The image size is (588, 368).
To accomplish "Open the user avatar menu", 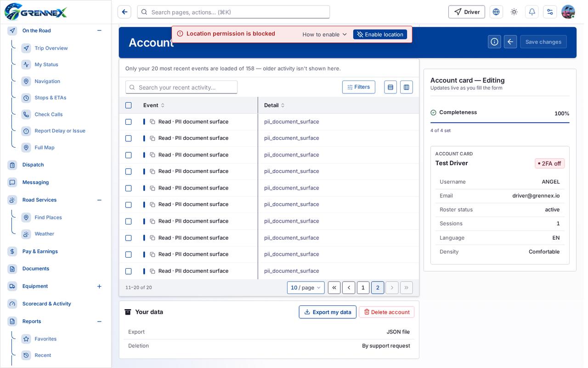I will click(x=568, y=12).
